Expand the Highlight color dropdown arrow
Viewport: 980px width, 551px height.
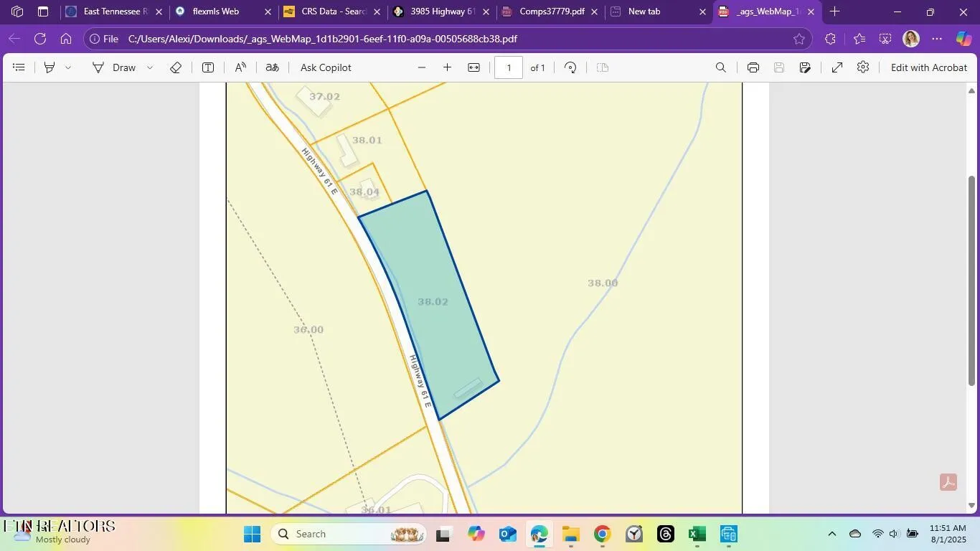point(68,67)
